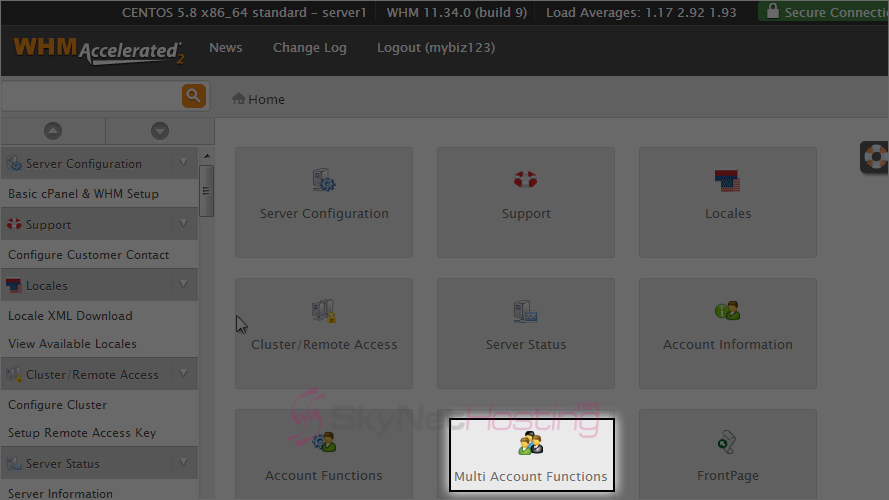Click the sidebar search input field
The image size is (889, 500).
point(92,96)
